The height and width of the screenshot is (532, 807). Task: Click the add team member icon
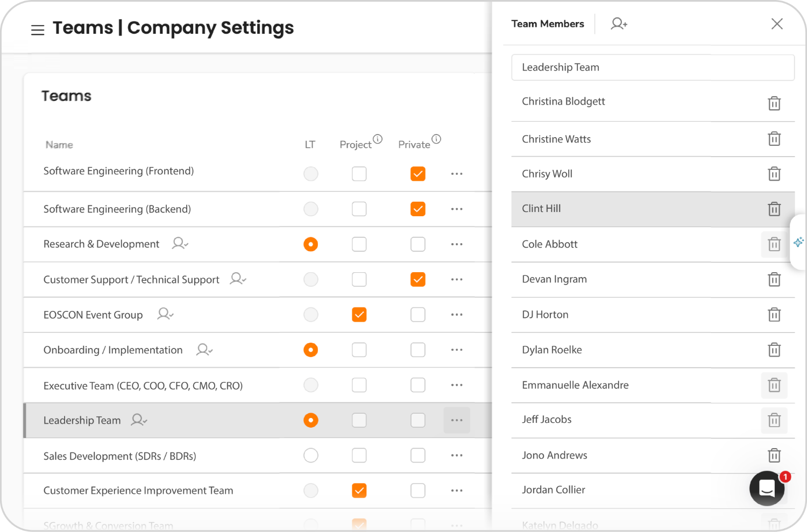pos(619,24)
